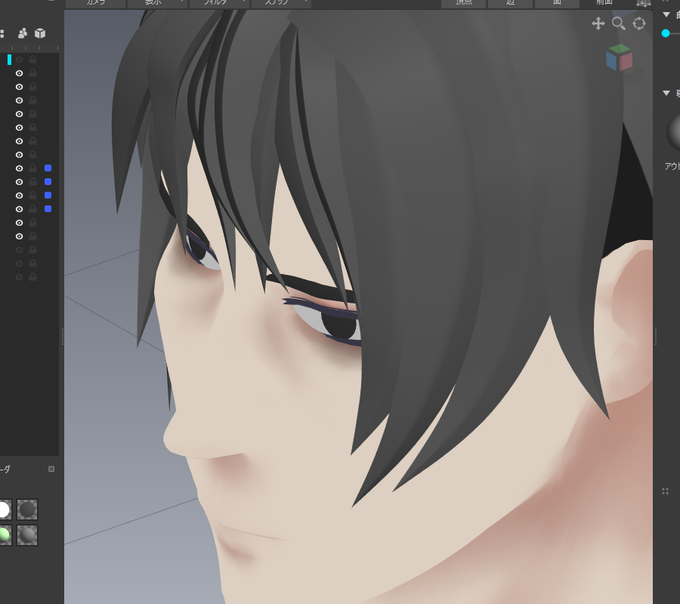Click the colored view orientation cube
680x604 pixels.
click(619, 58)
